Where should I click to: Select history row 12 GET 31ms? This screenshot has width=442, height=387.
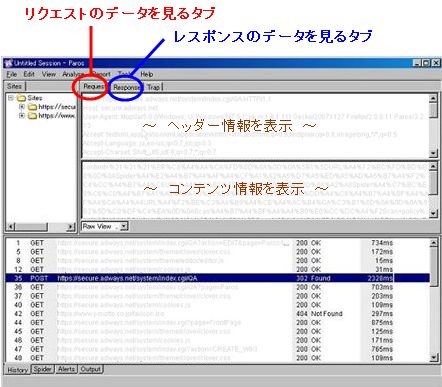point(217,269)
